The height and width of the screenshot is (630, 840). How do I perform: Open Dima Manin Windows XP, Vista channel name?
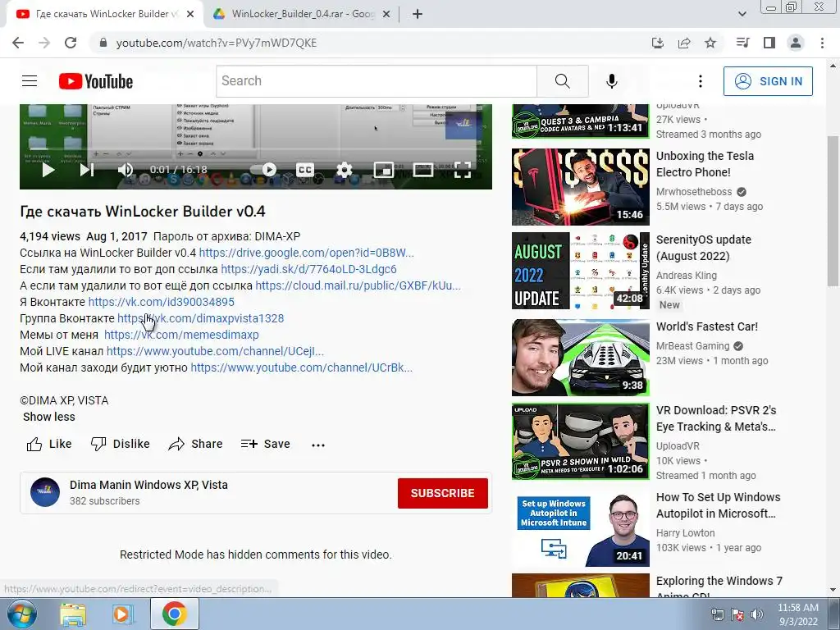pos(149,485)
